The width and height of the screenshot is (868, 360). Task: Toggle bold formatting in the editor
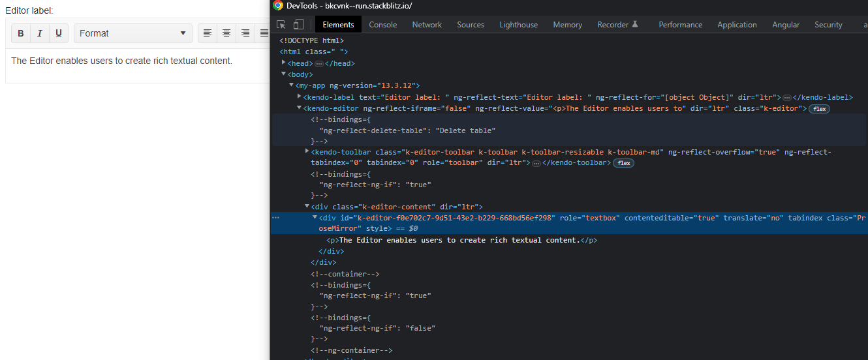(x=21, y=33)
